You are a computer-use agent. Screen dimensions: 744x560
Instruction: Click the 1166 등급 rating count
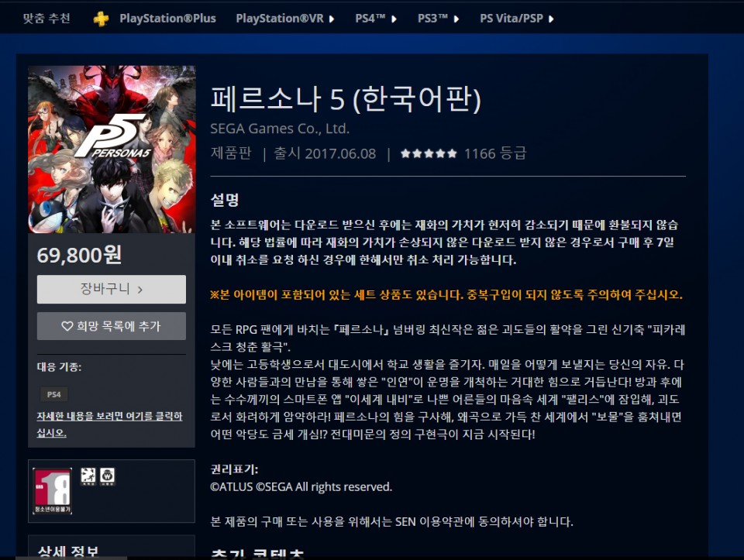495,153
